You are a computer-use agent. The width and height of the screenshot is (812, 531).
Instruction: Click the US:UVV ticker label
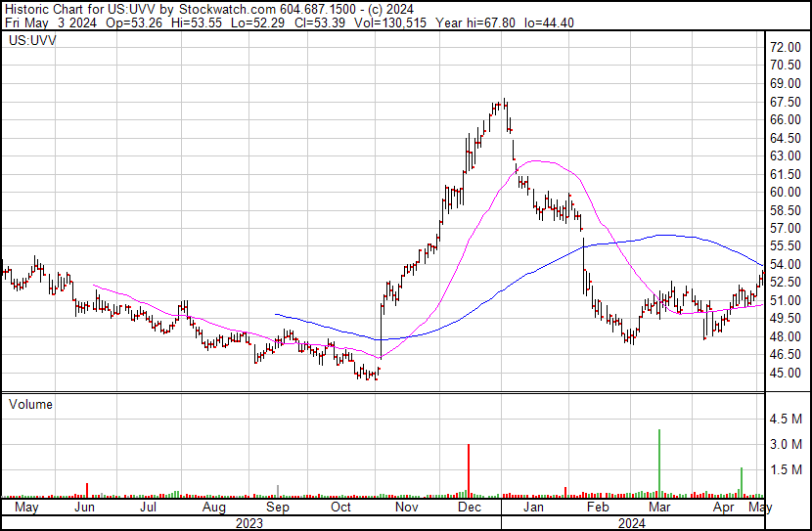pyautogui.click(x=30, y=42)
